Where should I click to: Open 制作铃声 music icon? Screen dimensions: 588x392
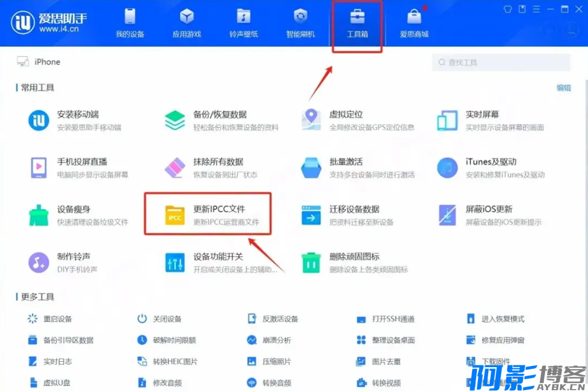[39, 263]
